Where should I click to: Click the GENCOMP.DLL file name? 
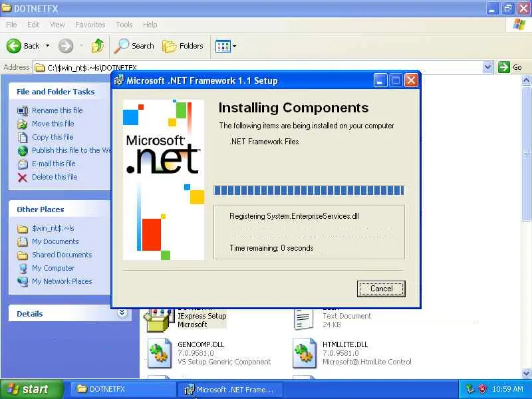coord(201,344)
